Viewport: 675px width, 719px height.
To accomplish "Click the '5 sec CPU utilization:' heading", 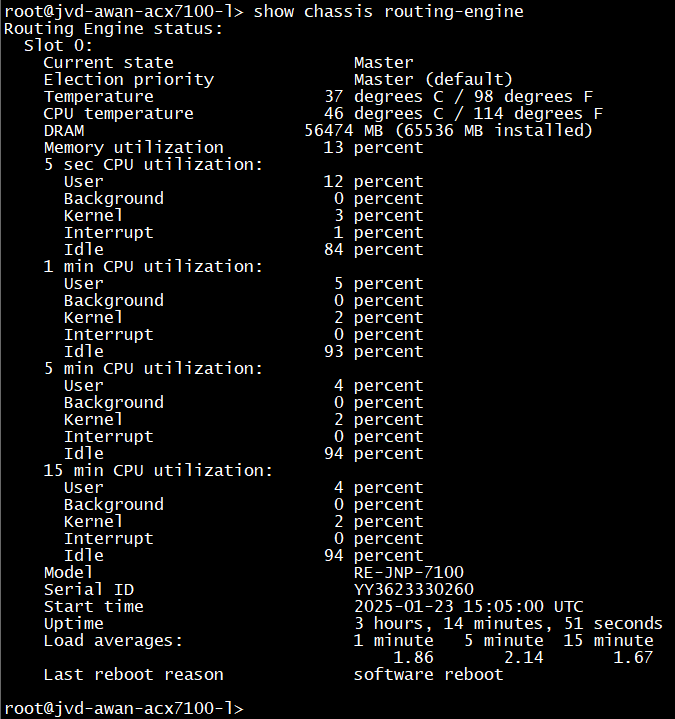I will (x=153, y=164).
